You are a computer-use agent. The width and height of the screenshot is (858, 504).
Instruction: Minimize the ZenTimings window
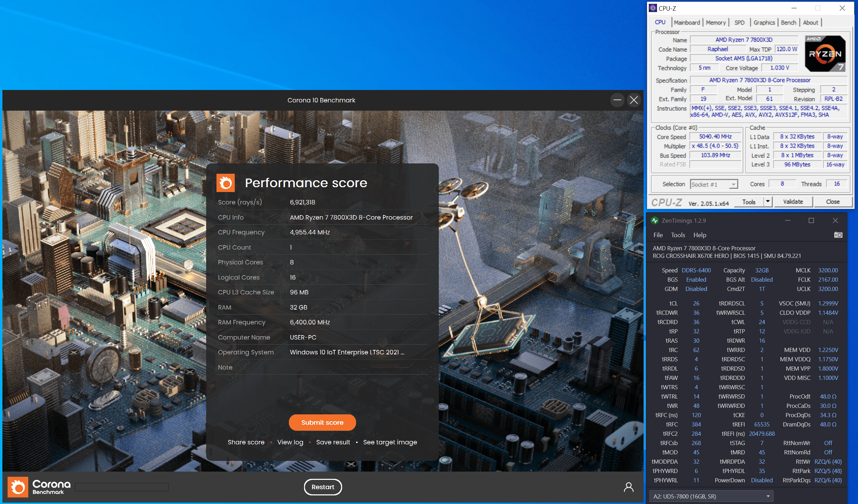coord(788,221)
